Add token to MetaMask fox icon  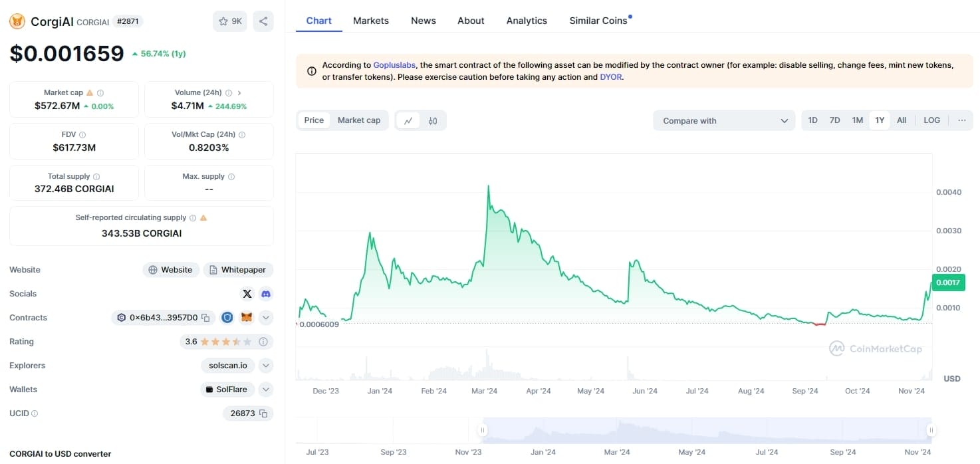click(x=247, y=318)
